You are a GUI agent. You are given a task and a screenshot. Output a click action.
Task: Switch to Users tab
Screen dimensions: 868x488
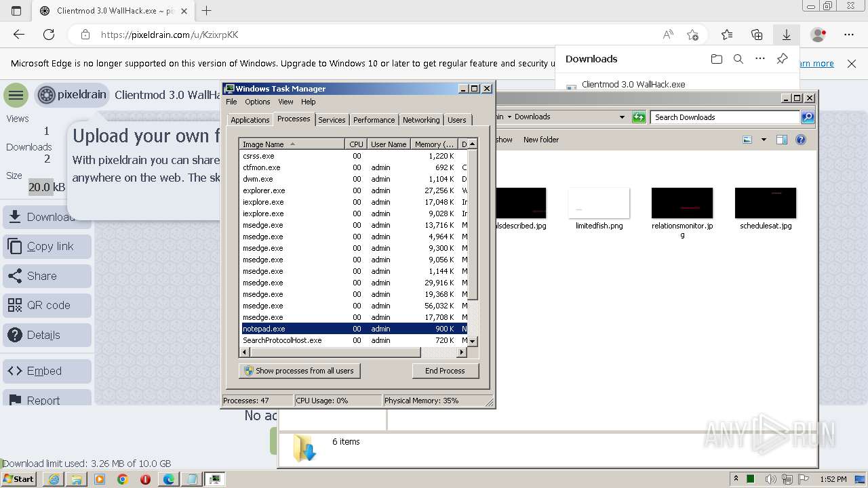click(x=457, y=120)
